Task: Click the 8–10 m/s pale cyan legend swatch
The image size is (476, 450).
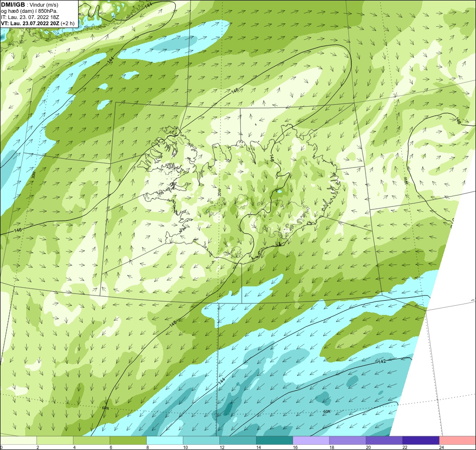Action: (165, 440)
